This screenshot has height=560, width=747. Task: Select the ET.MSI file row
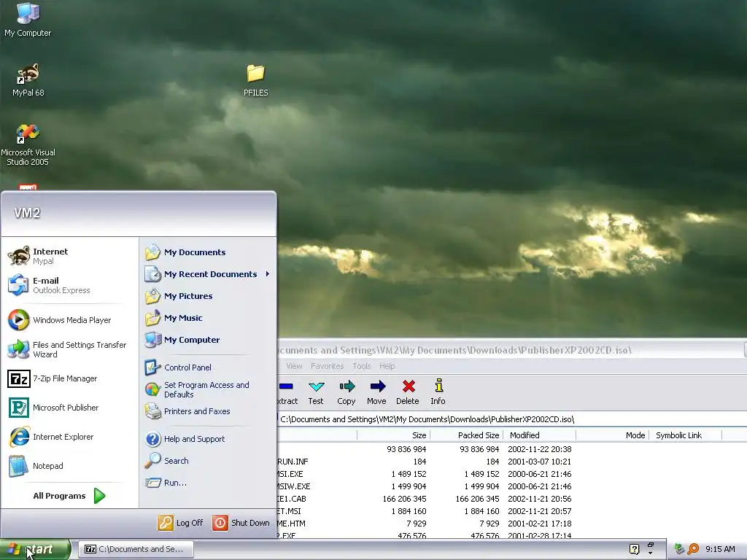[511, 511]
